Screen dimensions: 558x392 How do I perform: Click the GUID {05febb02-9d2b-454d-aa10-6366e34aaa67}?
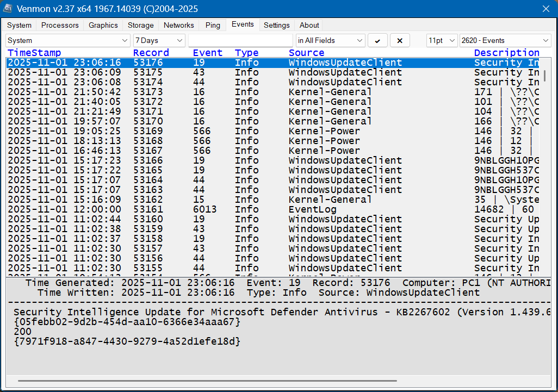(127, 322)
